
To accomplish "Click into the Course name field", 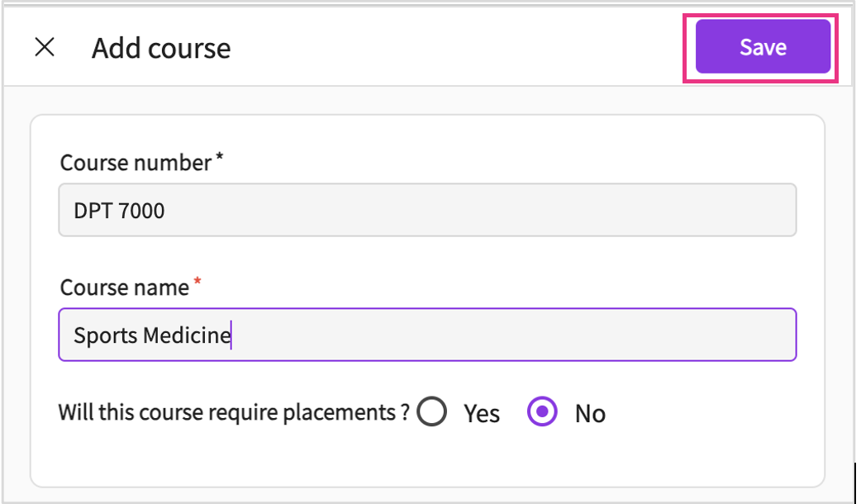I will [427, 335].
